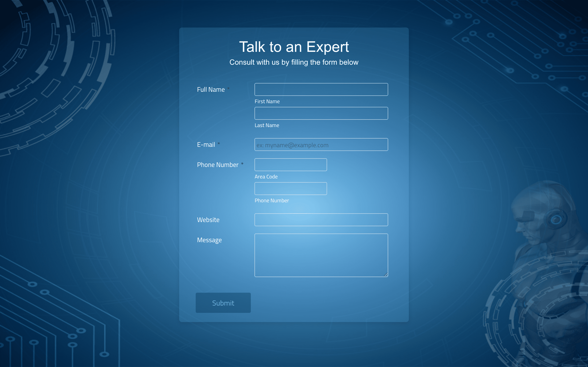Click the Phone Number input under Area Code
588x367 pixels.
[x=291, y=188]
